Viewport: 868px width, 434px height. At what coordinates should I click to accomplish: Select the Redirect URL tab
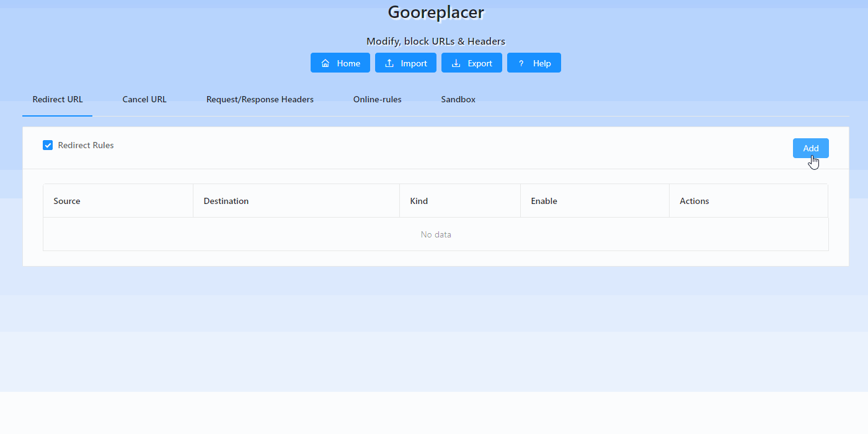tap(58, 99)
